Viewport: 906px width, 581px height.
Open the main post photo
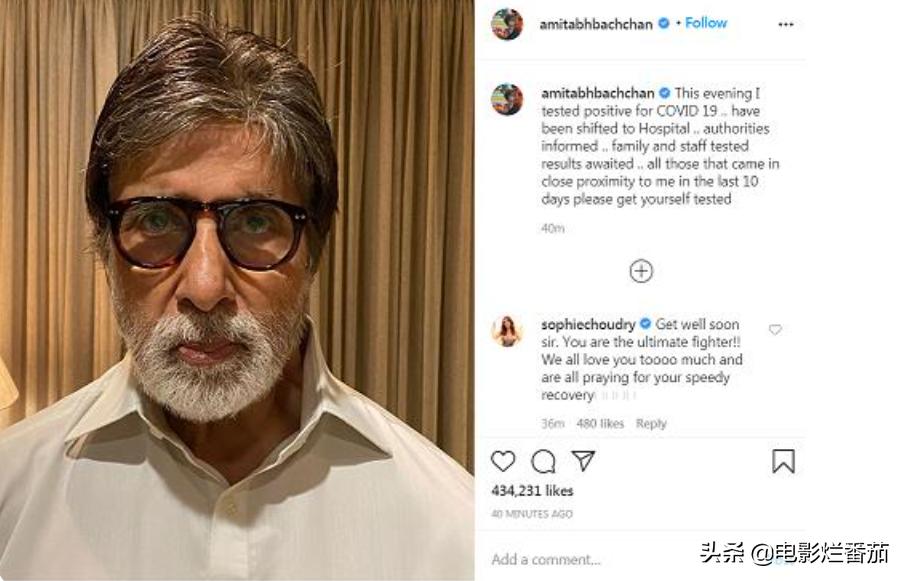click(x=237, y=290)
